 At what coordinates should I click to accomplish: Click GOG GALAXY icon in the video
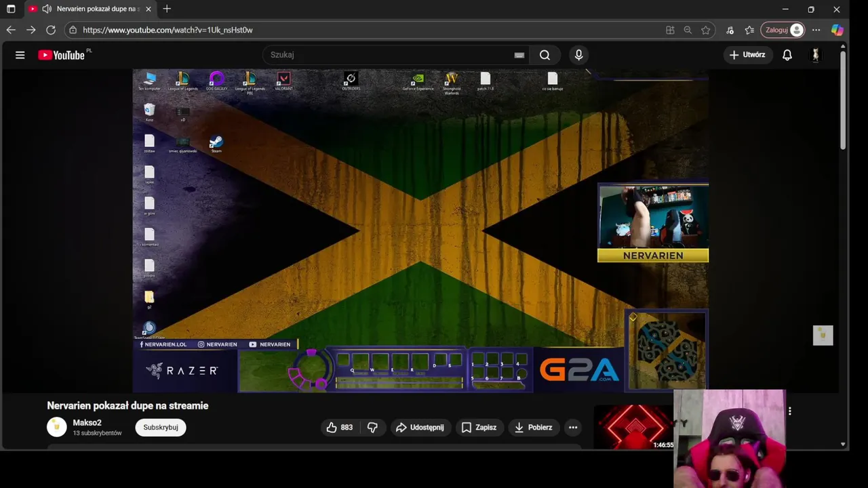point(216,81)
